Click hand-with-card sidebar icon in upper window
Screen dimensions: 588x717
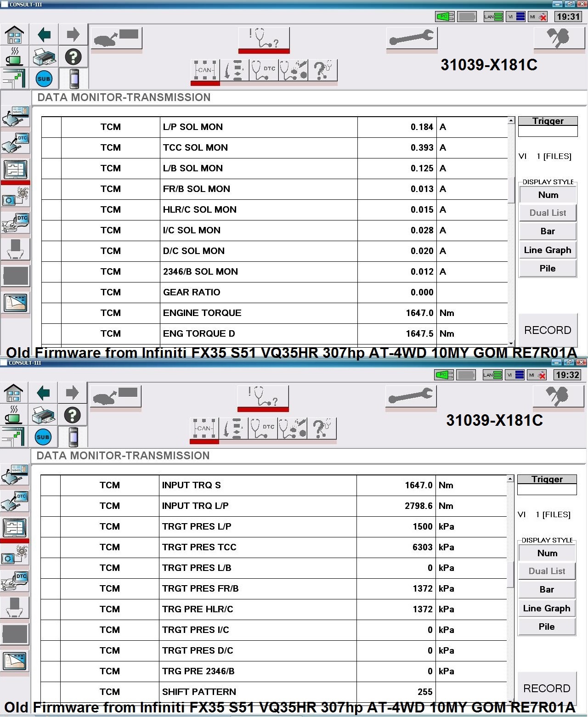click(x=16, y=116)
